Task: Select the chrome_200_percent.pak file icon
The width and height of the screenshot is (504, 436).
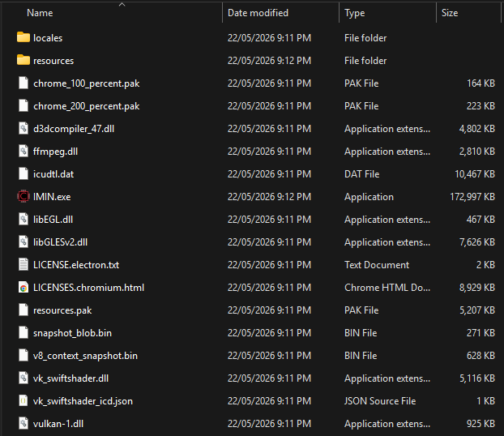Action: (x=23, y=105)
